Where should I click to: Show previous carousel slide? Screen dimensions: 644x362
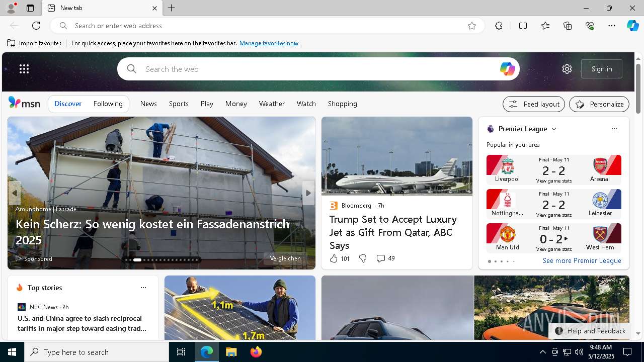pyautogui.click(x=14, y=193)
